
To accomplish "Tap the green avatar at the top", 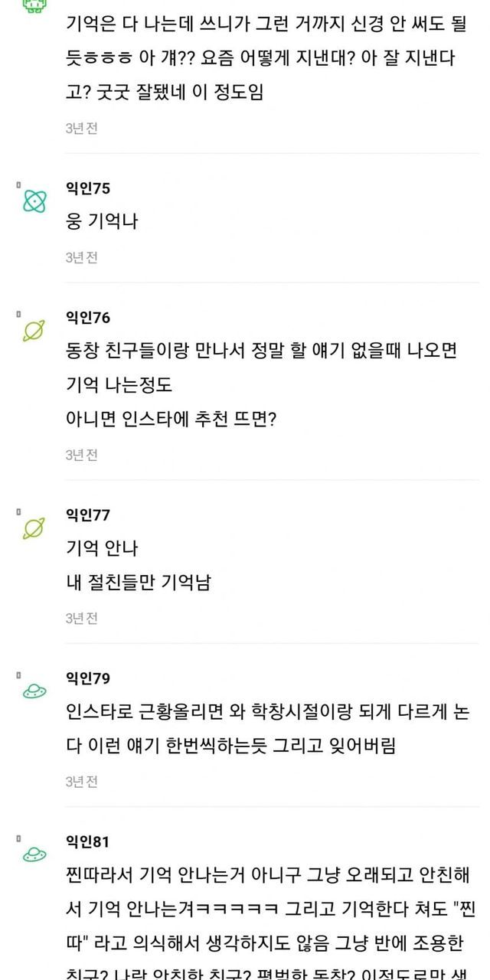I will 34,5.
